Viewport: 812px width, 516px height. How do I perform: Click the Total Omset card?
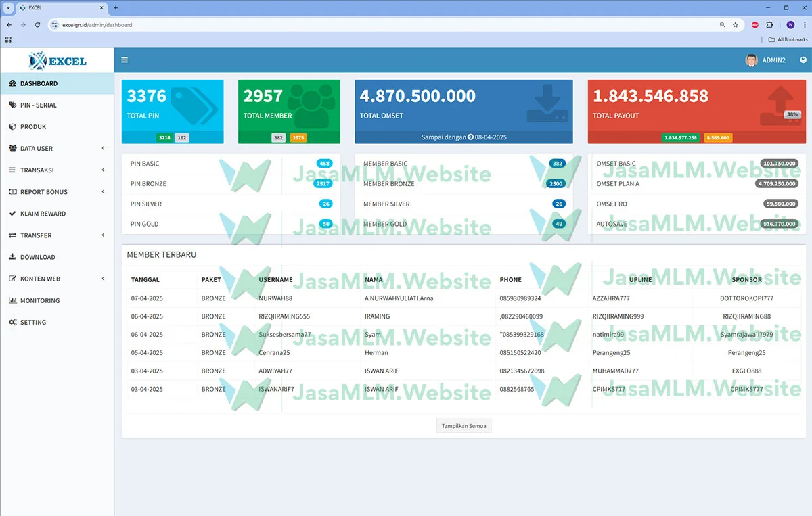[x=464, y=112]
